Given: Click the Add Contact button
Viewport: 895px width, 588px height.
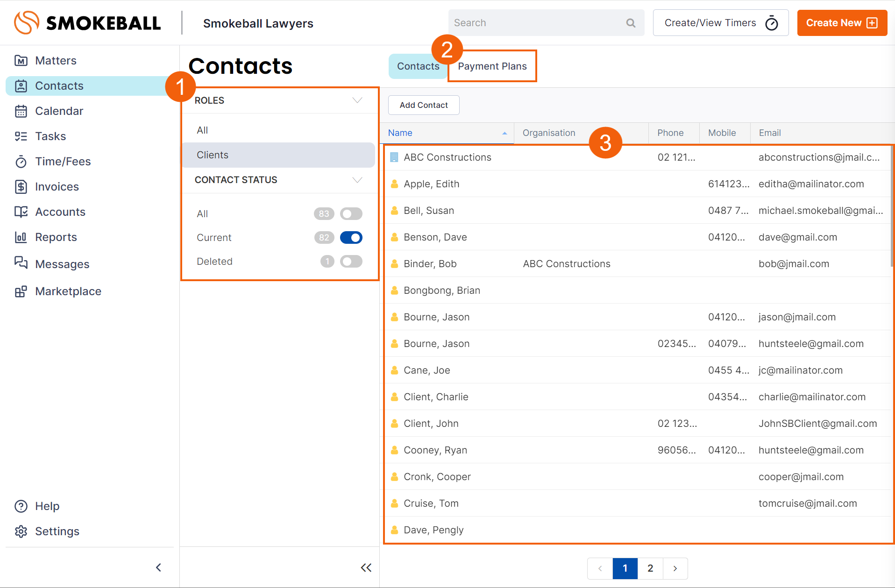Looking at the screenshot, I should click(424, 105).
